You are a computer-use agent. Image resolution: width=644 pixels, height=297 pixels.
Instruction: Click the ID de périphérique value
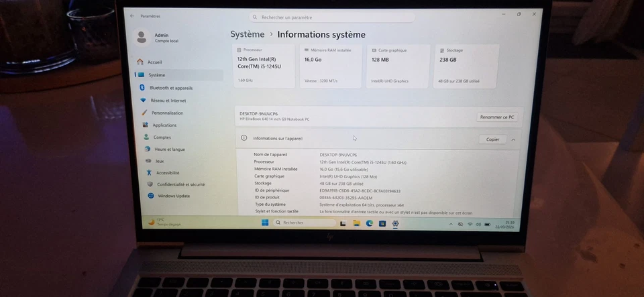[360, 191]
